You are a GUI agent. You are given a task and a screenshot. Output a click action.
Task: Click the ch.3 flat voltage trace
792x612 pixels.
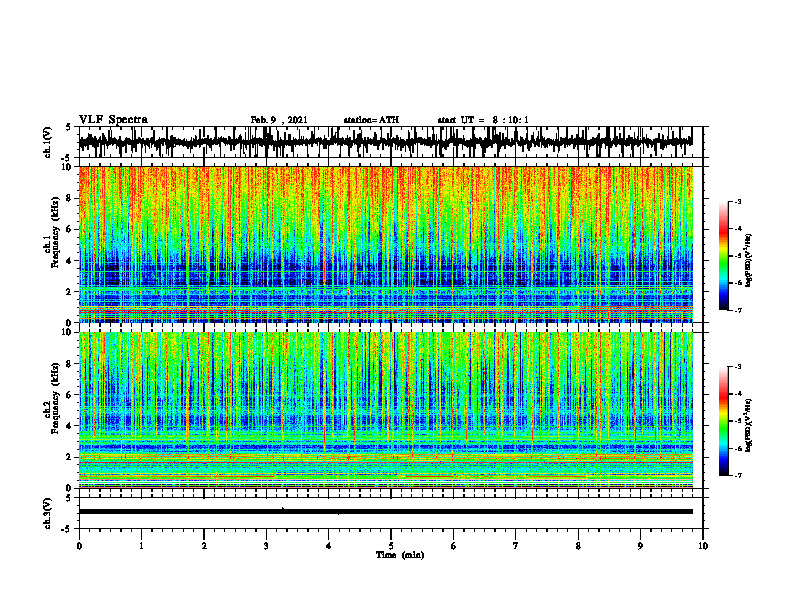pos(385,512)
